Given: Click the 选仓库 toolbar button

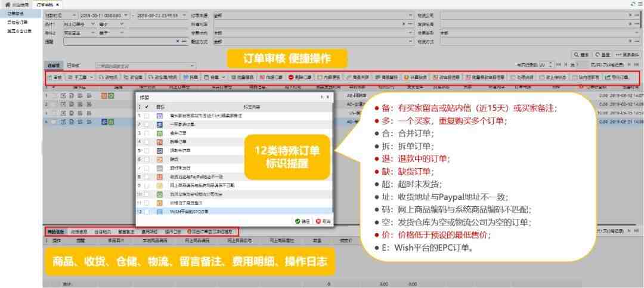Looking at the screenshot, I should click(x=133, y=77).
